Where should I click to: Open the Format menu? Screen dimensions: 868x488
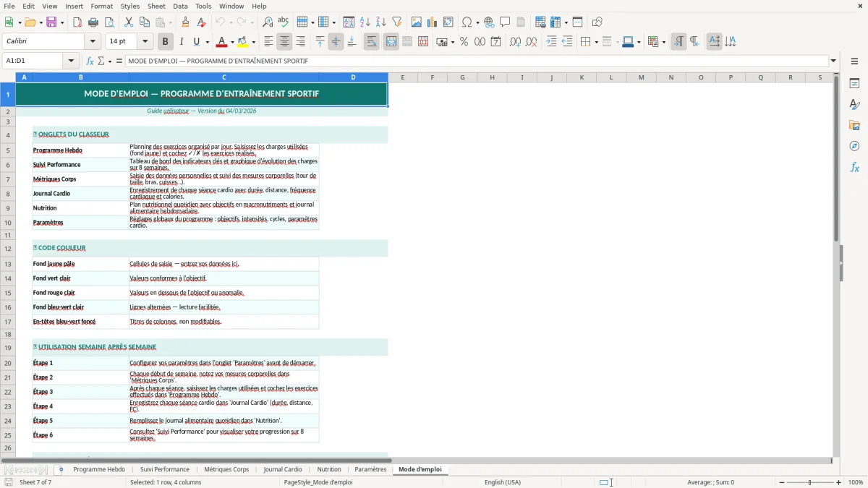click(x=101, y=6)
